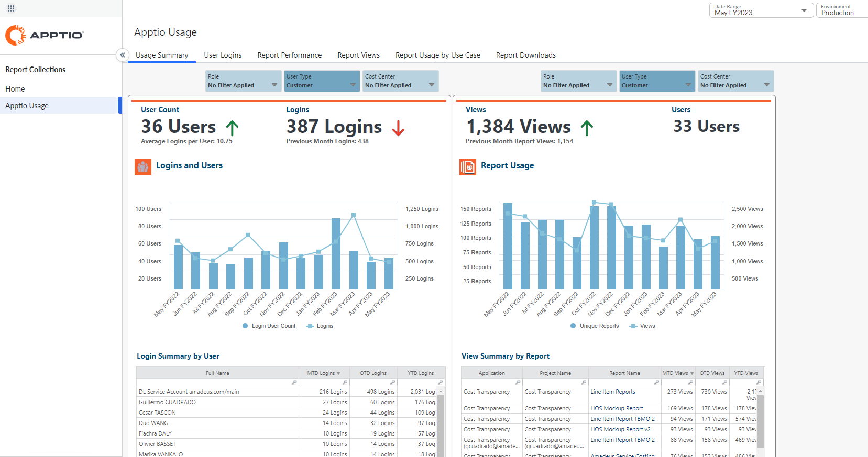Click the Report Usage document icon
Screen dimensions: 868x457
[x=468, y=167]
